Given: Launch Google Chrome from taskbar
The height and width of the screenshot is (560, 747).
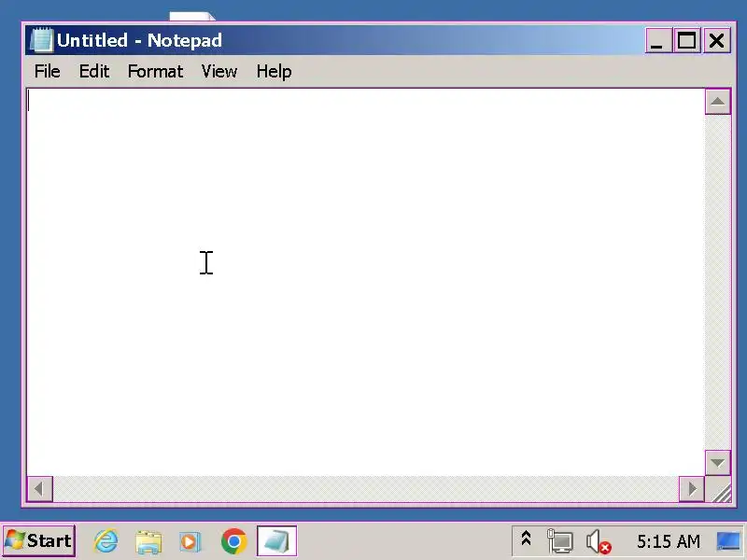Looking at the screenshot, I should pos(234,541).
